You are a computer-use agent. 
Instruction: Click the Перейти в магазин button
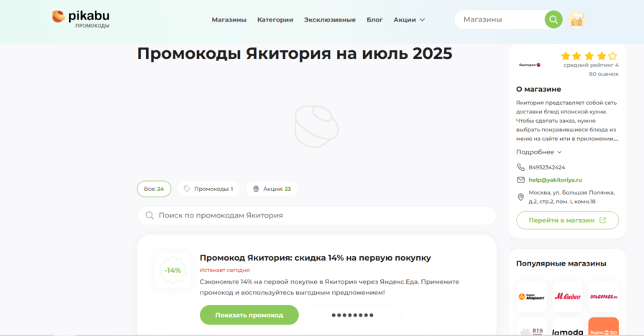567,220
